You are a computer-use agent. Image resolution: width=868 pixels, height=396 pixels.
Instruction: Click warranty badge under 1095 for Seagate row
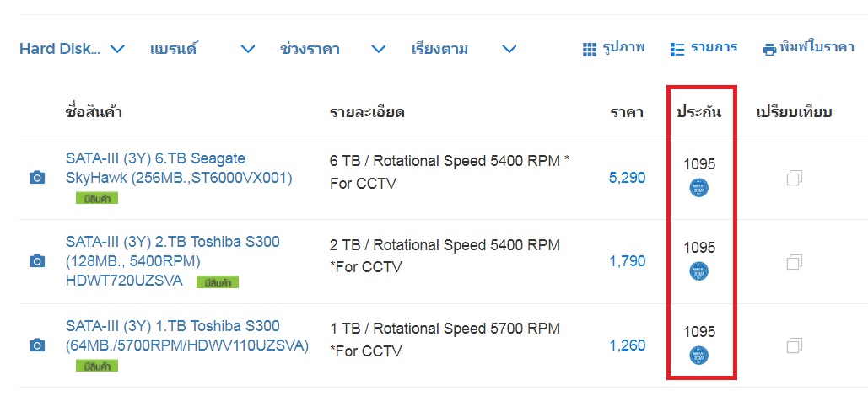point(698,188)
